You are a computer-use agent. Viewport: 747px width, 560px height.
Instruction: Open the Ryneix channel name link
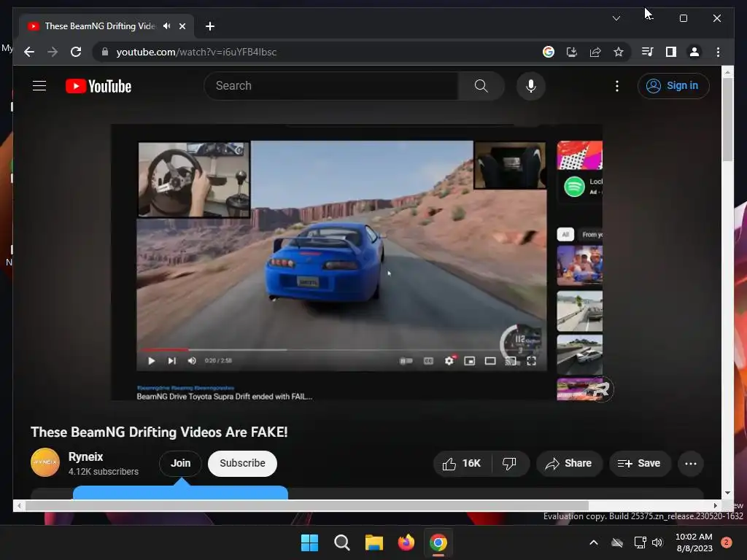pyautogui.click(x=86, y=456)
